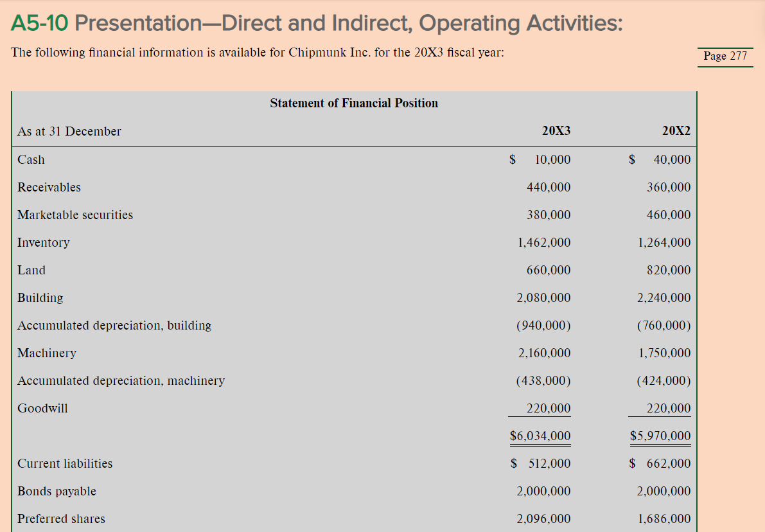Click the 20X2 column header
Image resolution: width=765 pixels, height=532 pixels.
pyautogui.click(x=676, y=131)
